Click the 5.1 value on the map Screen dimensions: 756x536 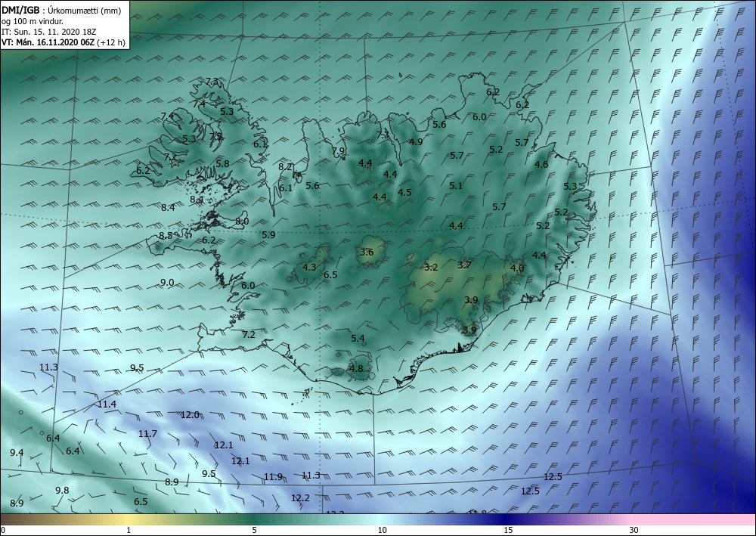pos(456,185)
